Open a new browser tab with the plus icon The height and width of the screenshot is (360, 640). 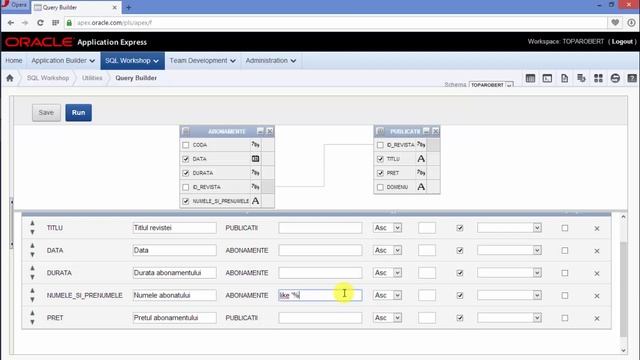coord(129,7)
